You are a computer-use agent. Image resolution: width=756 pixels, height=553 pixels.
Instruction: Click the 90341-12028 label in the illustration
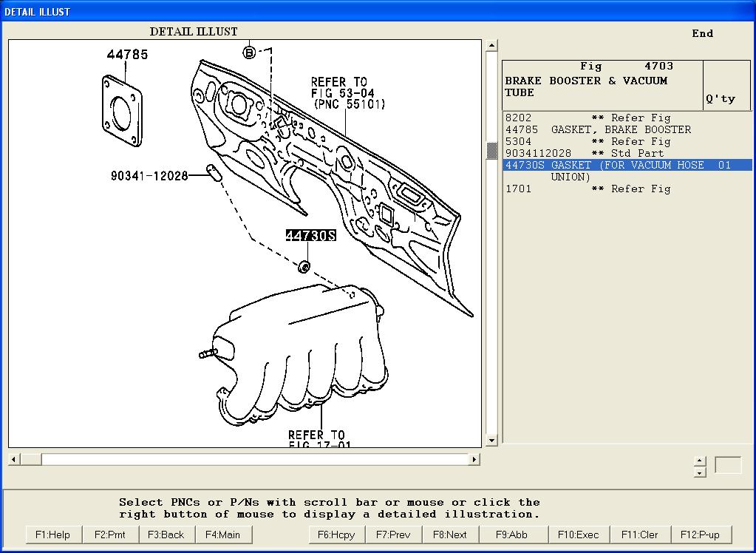[x=149, y=176]
